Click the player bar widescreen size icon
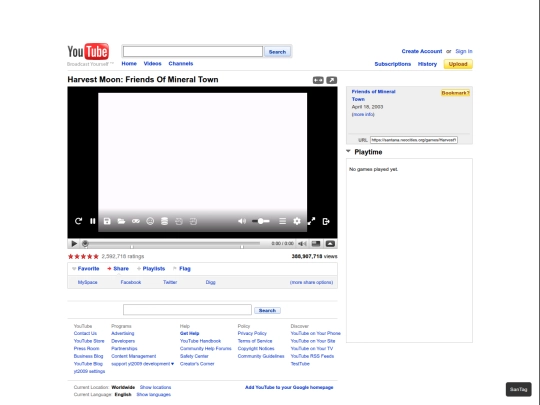 pos(316,243)
